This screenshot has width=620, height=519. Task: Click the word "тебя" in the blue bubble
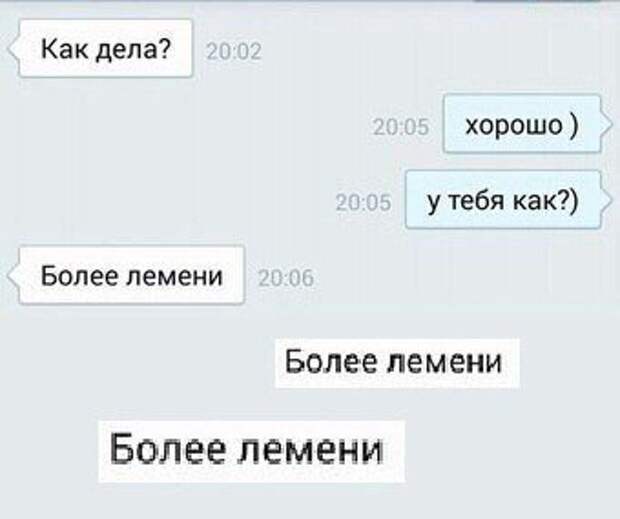click(x=477, y=201)
